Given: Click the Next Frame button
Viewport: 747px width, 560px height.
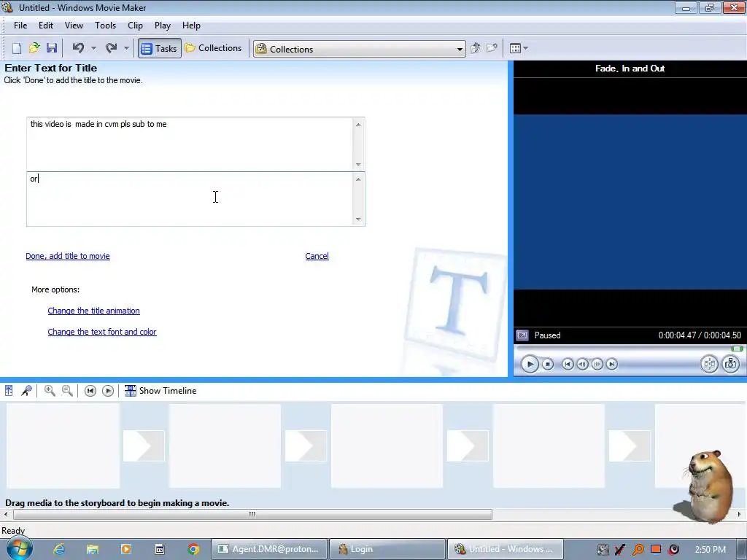Looking at the screenshot, I should [x=597, y=365].
